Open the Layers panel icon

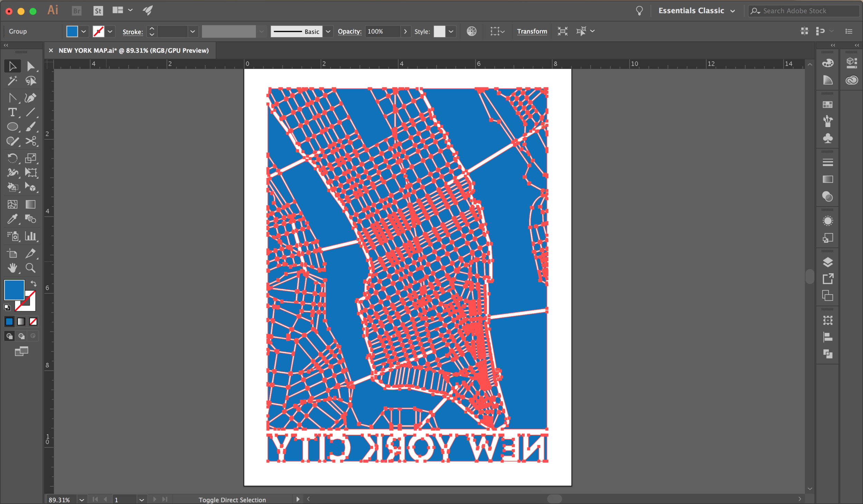tap(828, 262)
